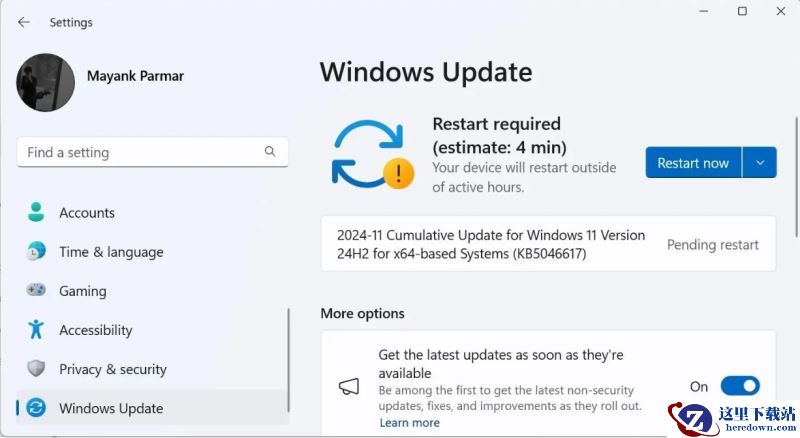Click the Time & language globe icon
This screenshot has width=800, height=438.
click(36, 251)
